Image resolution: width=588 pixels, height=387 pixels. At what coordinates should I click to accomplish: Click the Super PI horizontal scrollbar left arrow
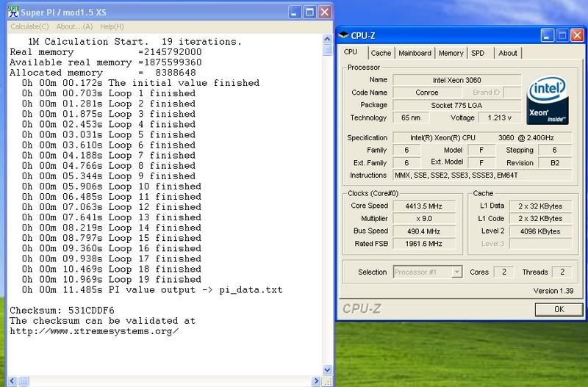12,381
